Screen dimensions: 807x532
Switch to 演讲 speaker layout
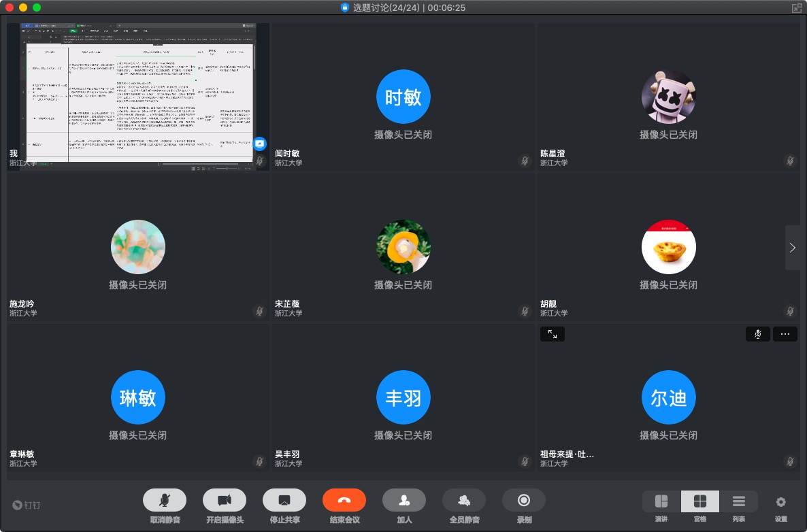point(661,502)
